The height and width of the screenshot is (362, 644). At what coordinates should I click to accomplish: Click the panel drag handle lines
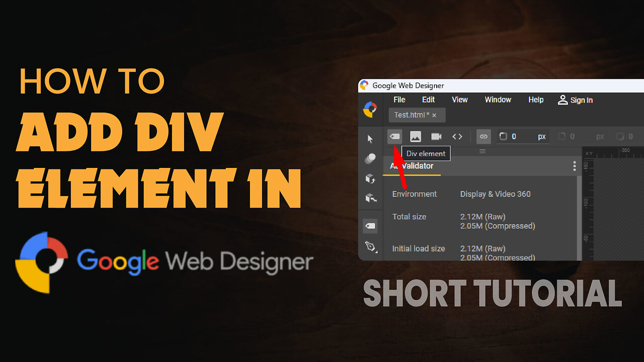pos(482,151)
